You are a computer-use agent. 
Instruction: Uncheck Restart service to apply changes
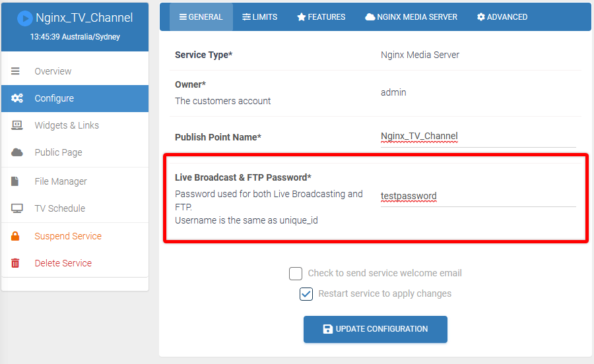pyautogui.click(x=306, y=294)
